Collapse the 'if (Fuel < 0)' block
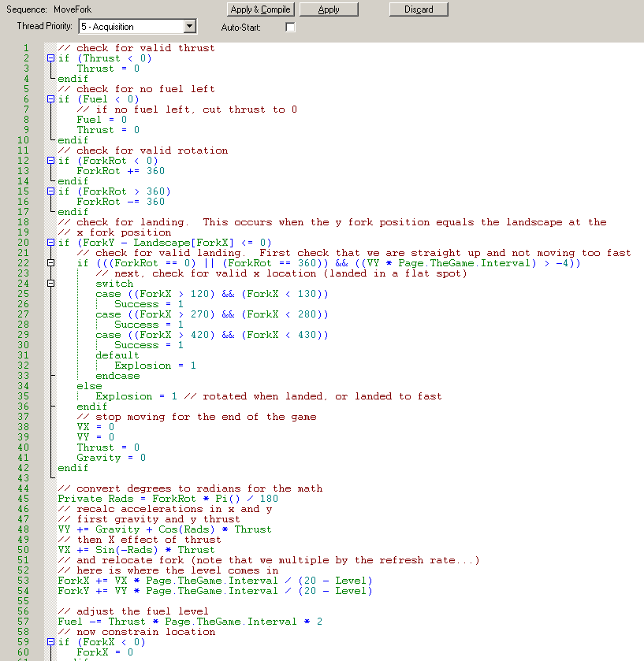644x661 pixels. click(50, 99)
